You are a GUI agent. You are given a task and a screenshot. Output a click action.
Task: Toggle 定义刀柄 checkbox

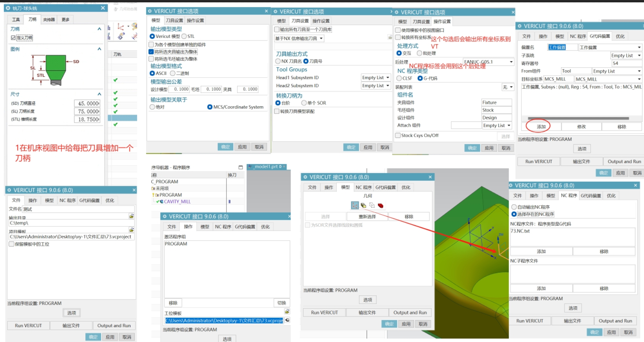pyautogui.click(x=13, y=38)
